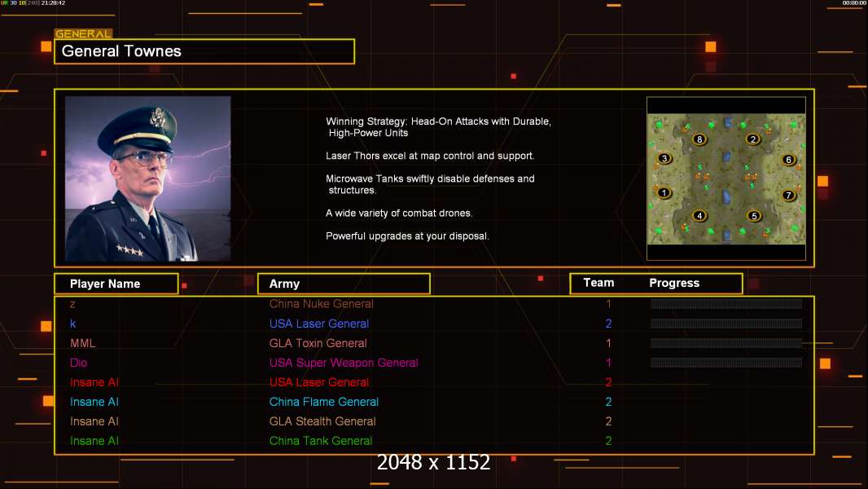Click the blue USA Laser General entry
Screen dimensions: 868x489
tap(319, 324)
